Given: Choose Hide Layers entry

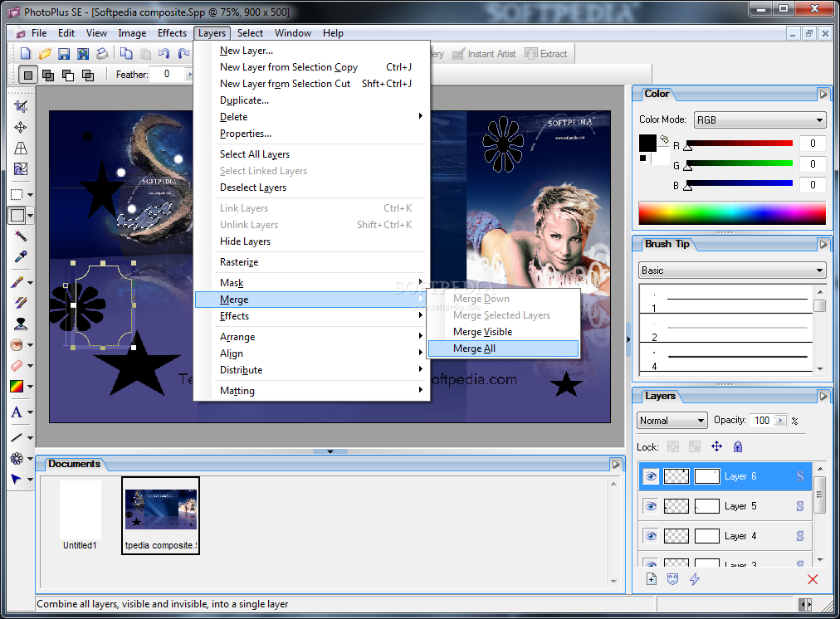Looking at the screenshot, I should pyautogui.click(x=312, y=241).
